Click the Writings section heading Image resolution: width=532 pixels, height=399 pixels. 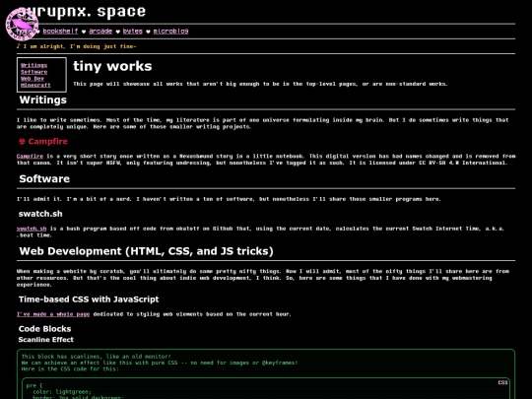(42, 100)
